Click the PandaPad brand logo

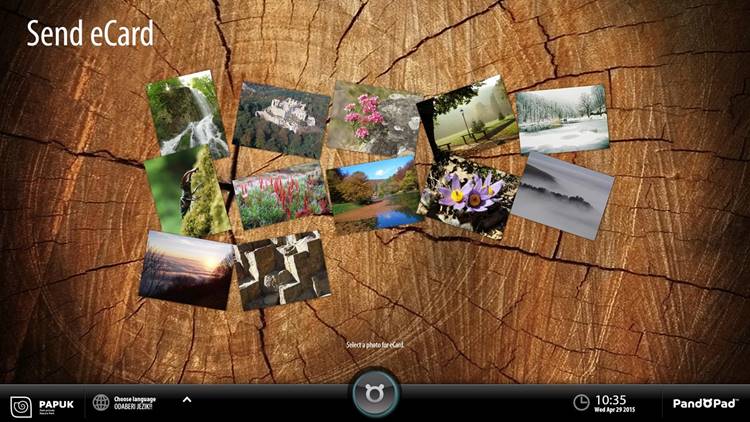(x=706, y=403)
